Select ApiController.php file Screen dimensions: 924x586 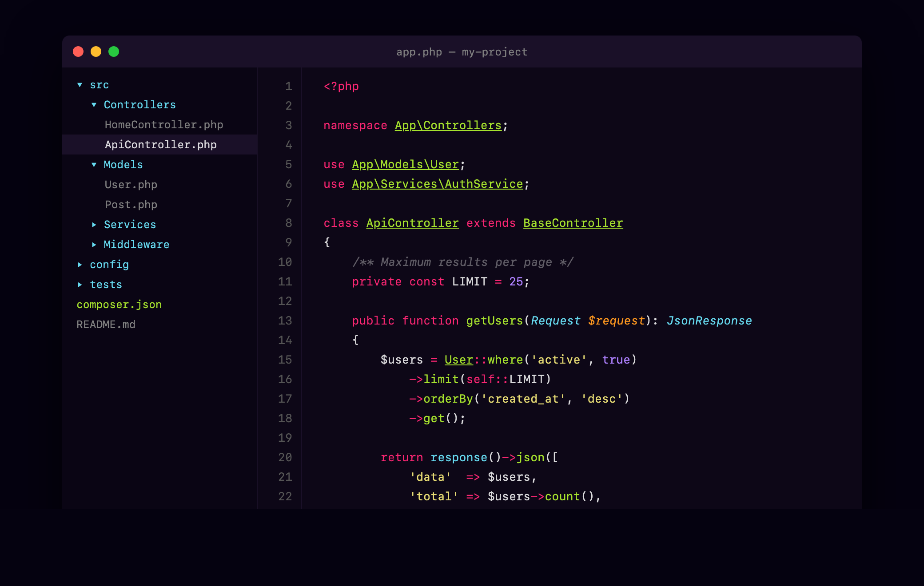(160, 145)
